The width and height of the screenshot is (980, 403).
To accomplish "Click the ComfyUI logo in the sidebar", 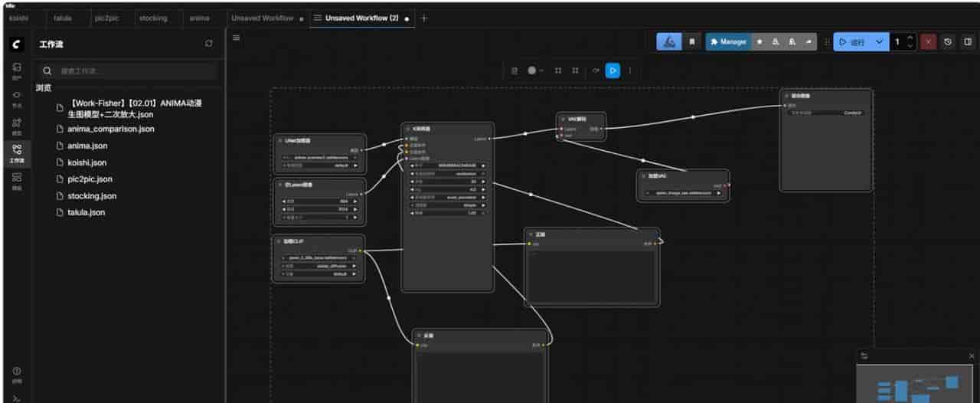I will (x=17, y=44).
